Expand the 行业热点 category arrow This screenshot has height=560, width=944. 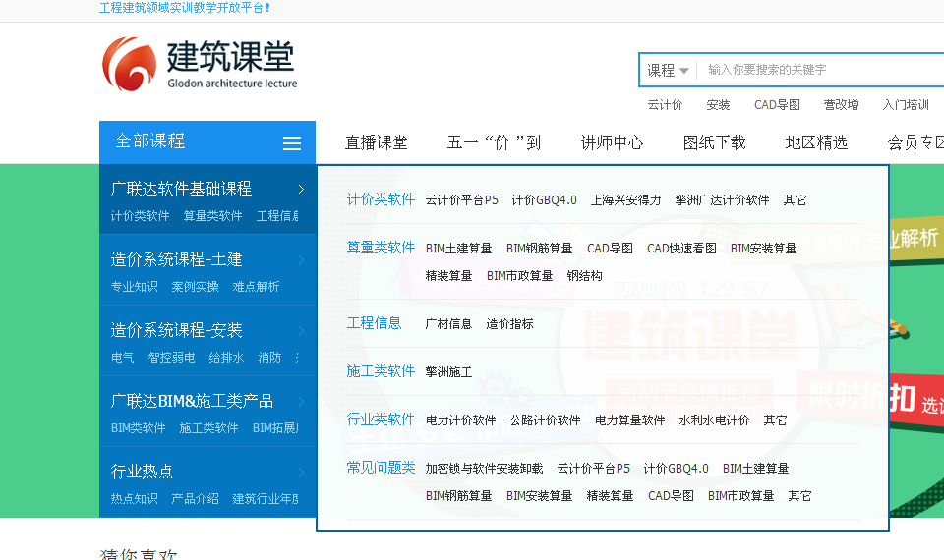coord(301,472)
